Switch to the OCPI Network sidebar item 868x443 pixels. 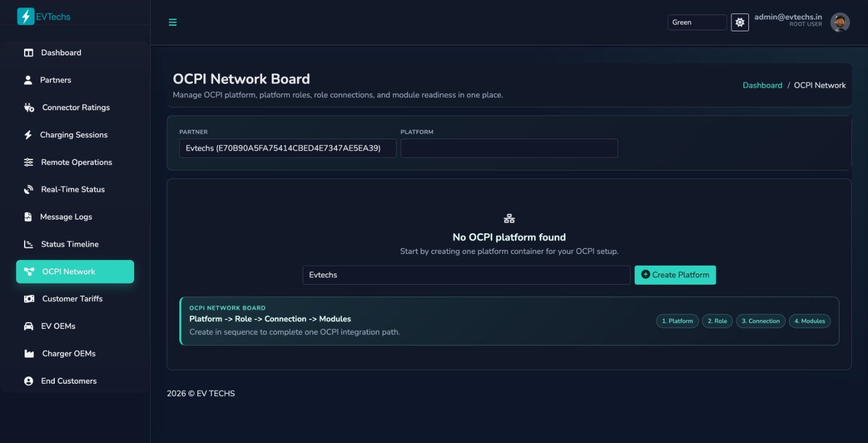[x=75, y=271]
